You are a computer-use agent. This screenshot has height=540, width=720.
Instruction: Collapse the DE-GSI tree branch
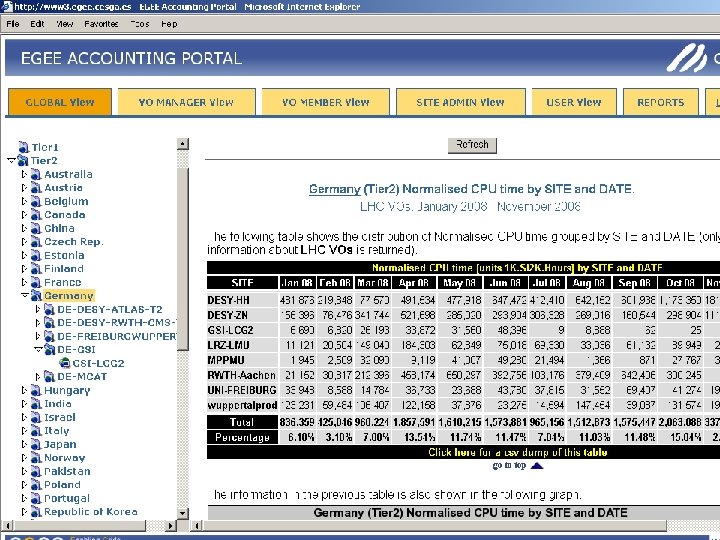pyautogui.click(x=38, y=350)
